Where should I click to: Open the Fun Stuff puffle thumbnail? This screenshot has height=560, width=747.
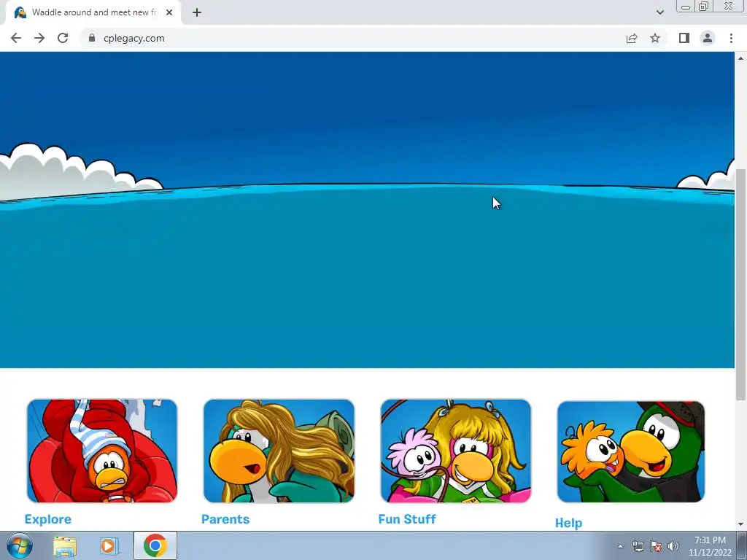point(456,451)
